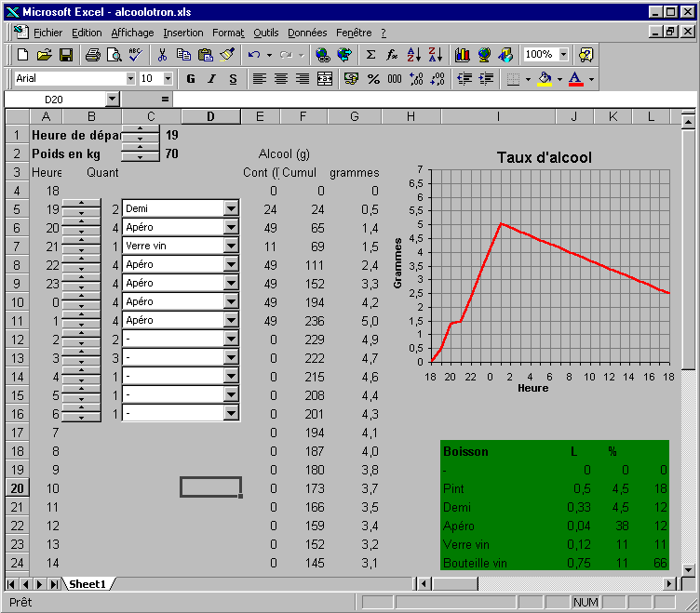Expand the drink dropdown in row 16
This screenshot has height=613, width=700.
(231, 414)
